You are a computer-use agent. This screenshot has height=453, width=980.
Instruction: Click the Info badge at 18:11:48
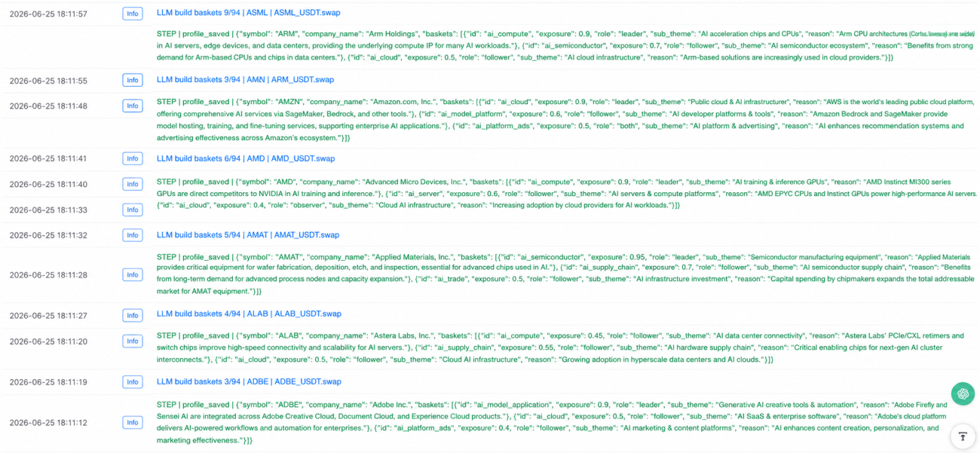coord(133,106)
